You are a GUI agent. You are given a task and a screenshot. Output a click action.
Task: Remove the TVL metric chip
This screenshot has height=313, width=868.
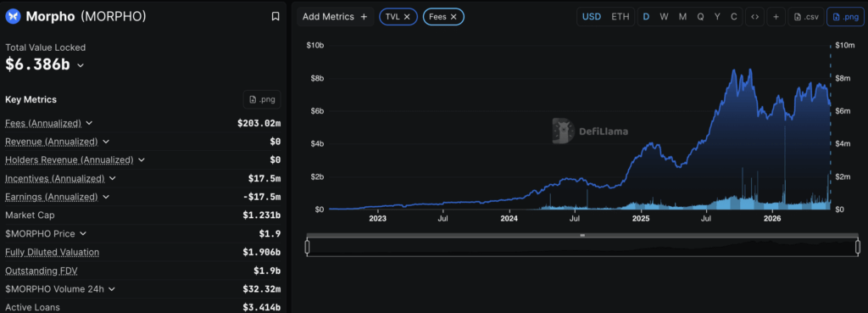(407, 17)
